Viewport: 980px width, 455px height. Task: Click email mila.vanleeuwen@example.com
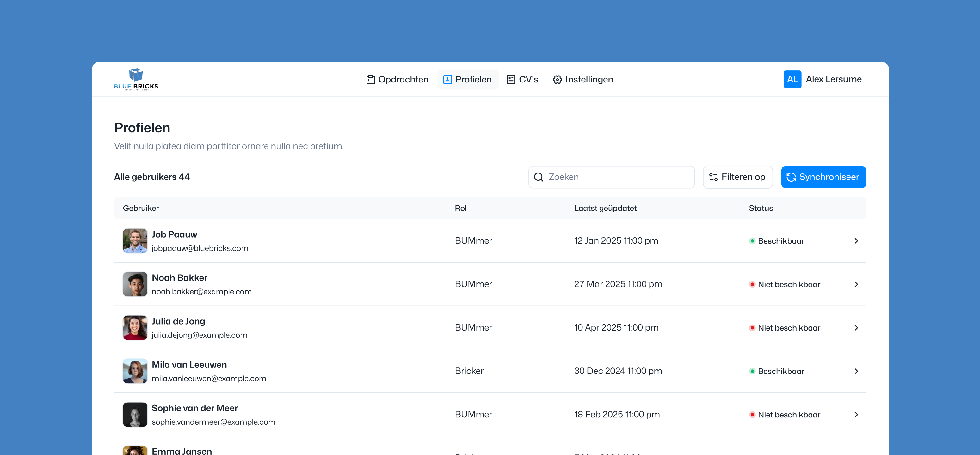[x=209, y=378]
